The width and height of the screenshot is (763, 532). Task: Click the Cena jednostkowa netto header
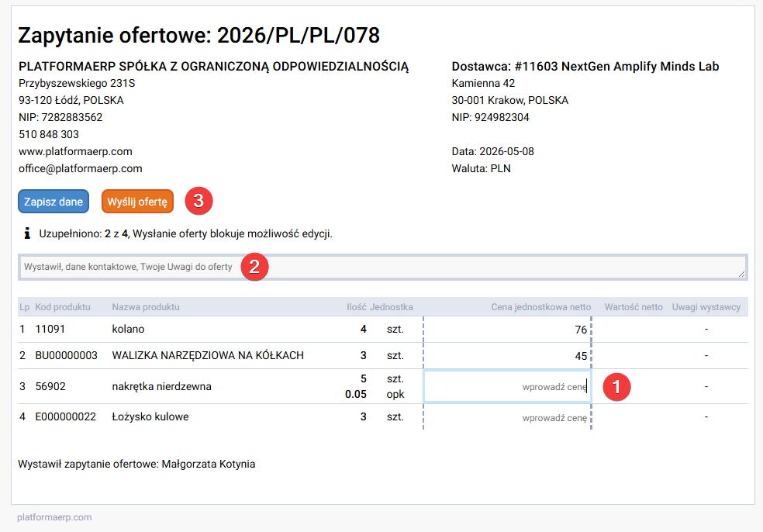pos(540,307)
